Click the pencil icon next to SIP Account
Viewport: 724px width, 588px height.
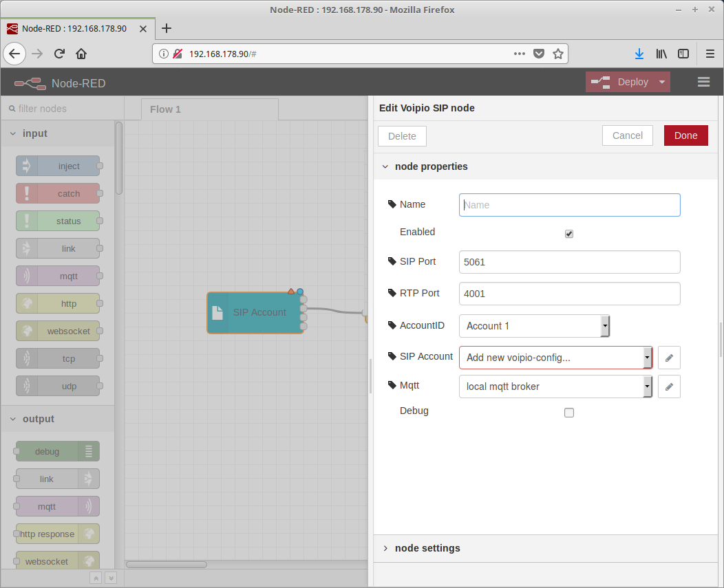[669, 358]
